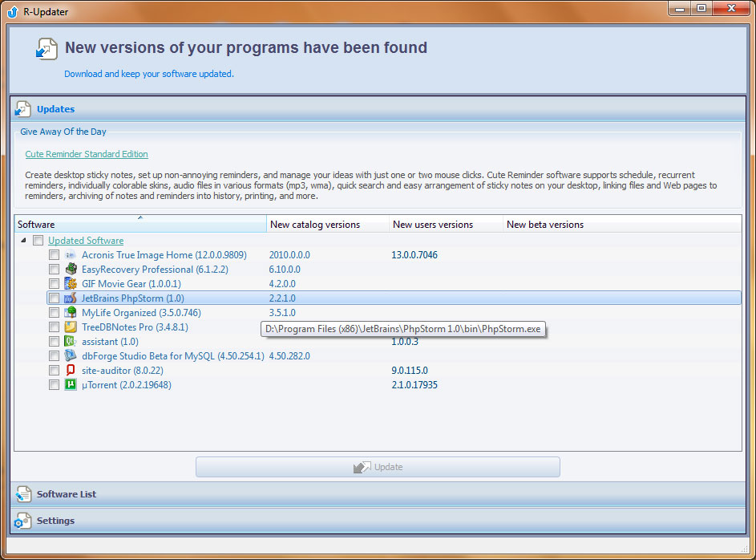Click catalog version 3.5.1.0

click(x=282, y=313)
